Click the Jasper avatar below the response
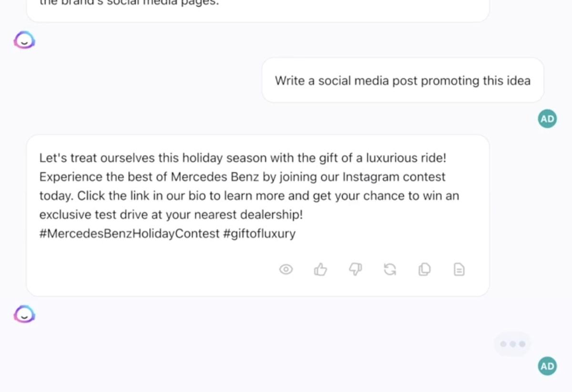 click(24, 314)
